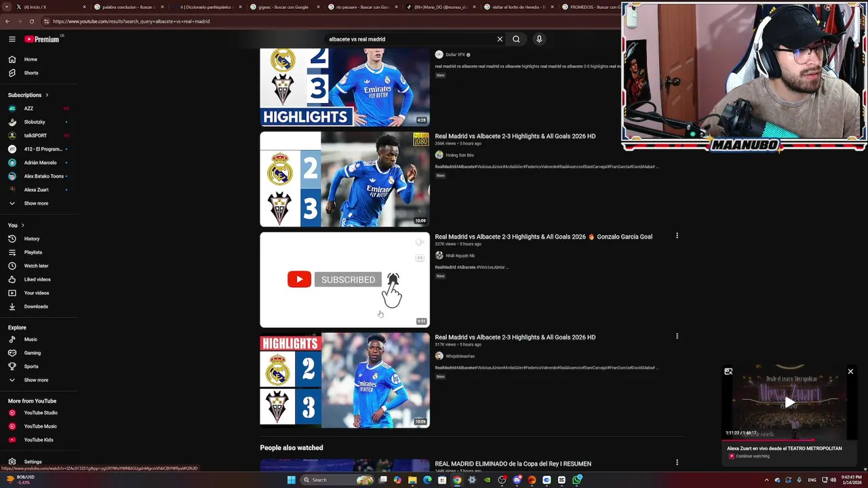
Task: Open talkSPORT subscription channel
Action: click(39, 136)
